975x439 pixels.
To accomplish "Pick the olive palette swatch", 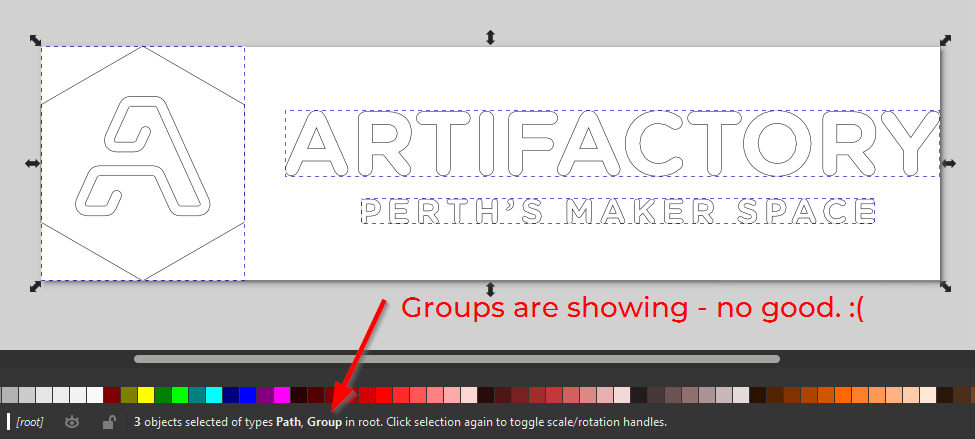I will pyautogui.click(x=129, y=395).
